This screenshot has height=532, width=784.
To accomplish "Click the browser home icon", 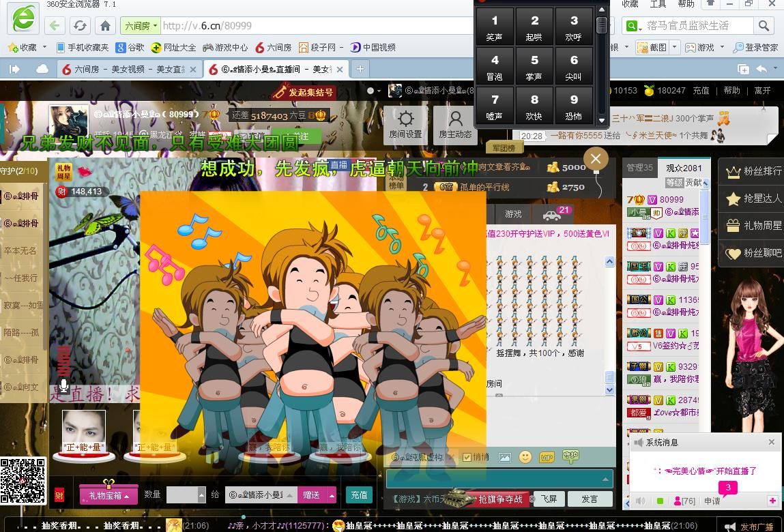I will (105, 26).
